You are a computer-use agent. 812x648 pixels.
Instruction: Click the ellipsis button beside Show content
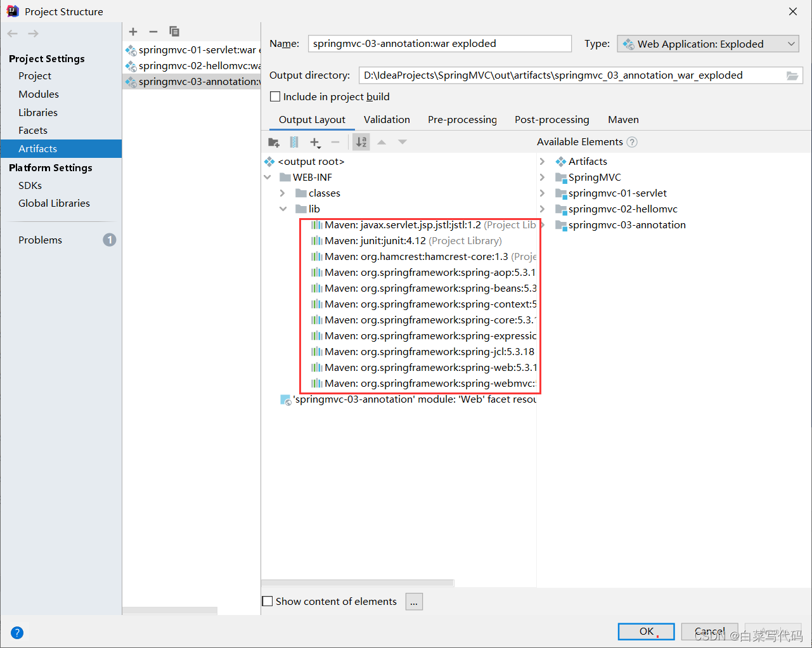(414, 602)
